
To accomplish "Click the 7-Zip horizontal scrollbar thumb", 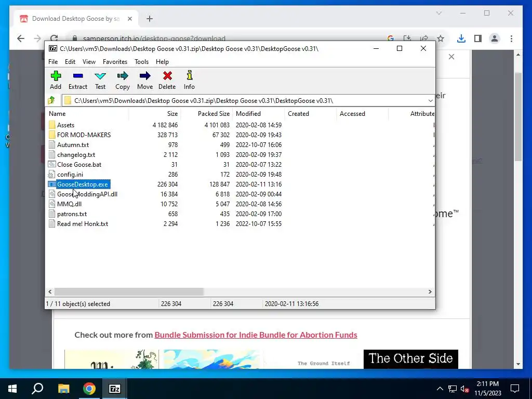I will 129,291.
